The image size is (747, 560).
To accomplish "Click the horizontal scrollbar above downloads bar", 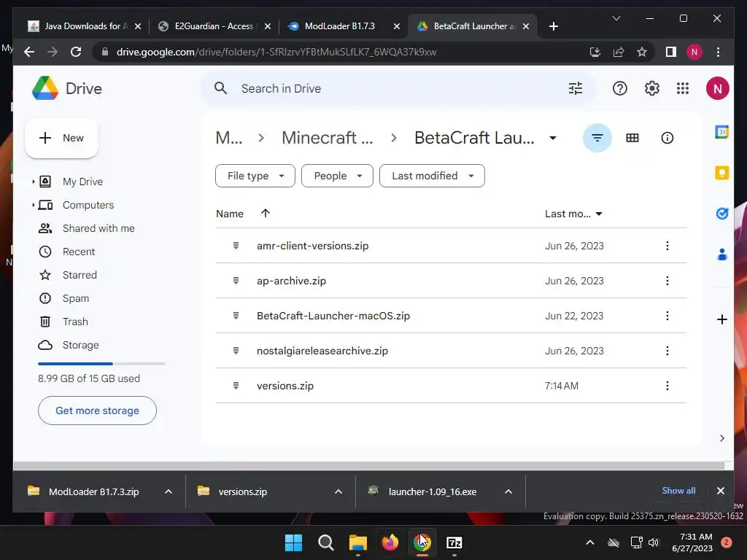I will tap(368, 466).
